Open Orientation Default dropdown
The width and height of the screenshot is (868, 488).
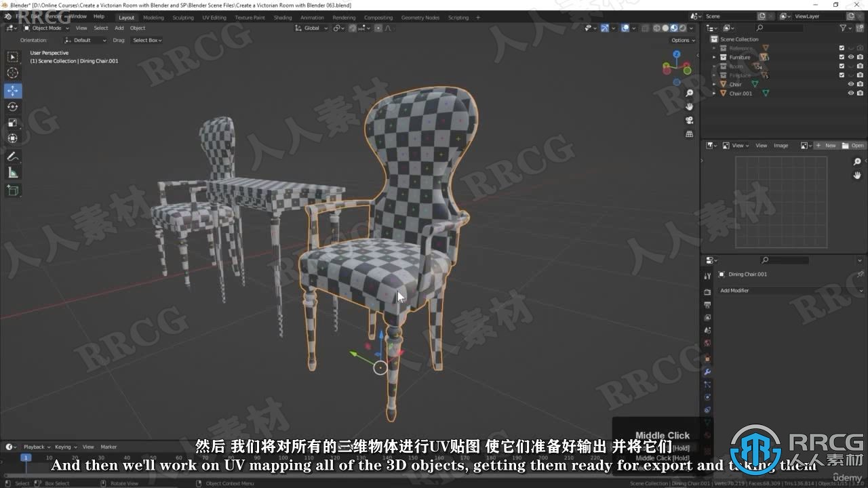[x=85, y=40]
